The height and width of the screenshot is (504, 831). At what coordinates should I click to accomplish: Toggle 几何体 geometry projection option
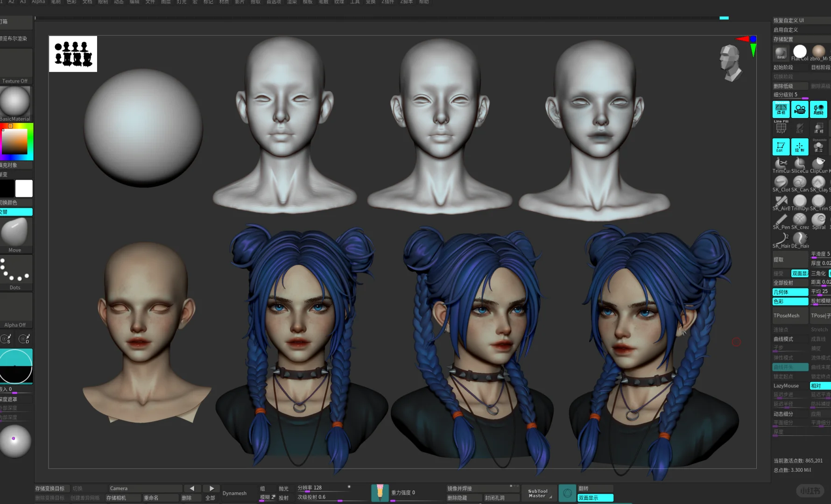[790, 292]
